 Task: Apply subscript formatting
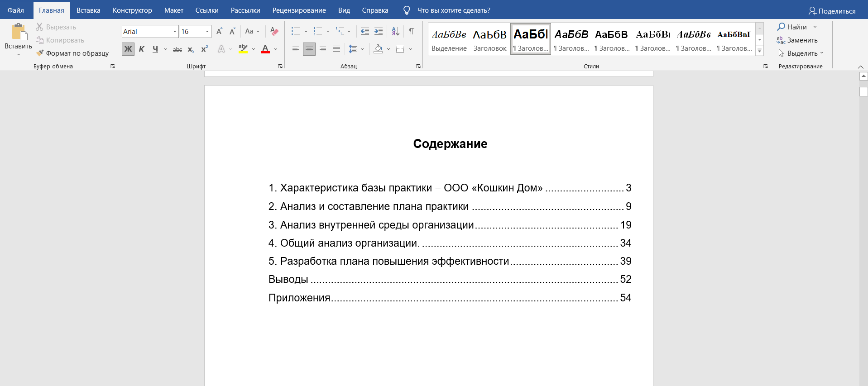coord(191,49)
